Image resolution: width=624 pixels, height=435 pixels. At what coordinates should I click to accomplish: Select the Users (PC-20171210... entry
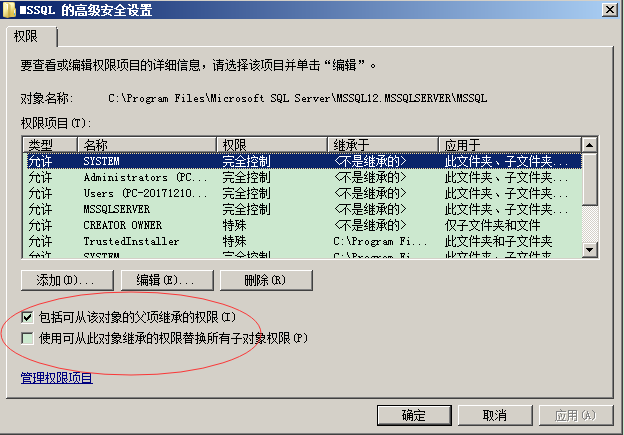pyautogui.click(x=302, y=193)
